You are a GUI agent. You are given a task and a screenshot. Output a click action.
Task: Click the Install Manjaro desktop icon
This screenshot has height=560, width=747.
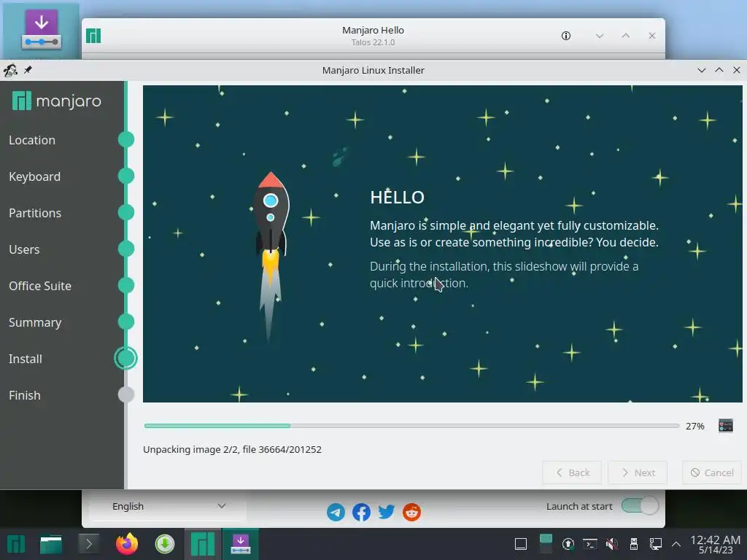pyautogui.click(x=42, y=31)
